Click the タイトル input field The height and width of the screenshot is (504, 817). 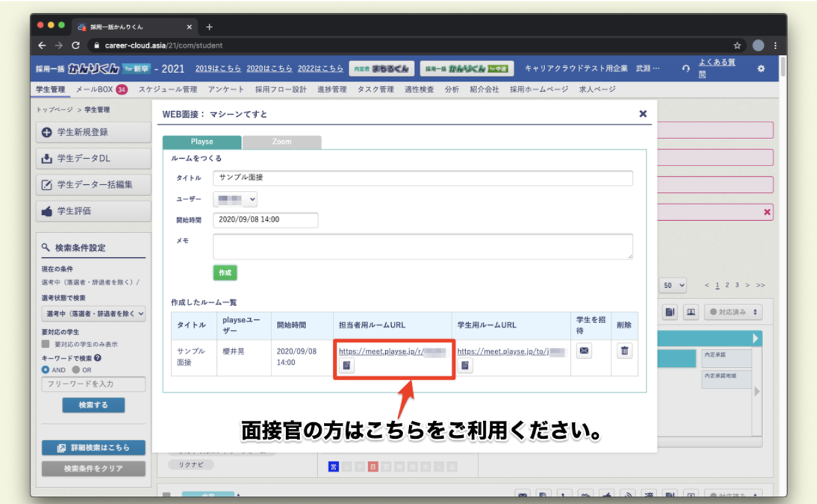coord(422,178)
